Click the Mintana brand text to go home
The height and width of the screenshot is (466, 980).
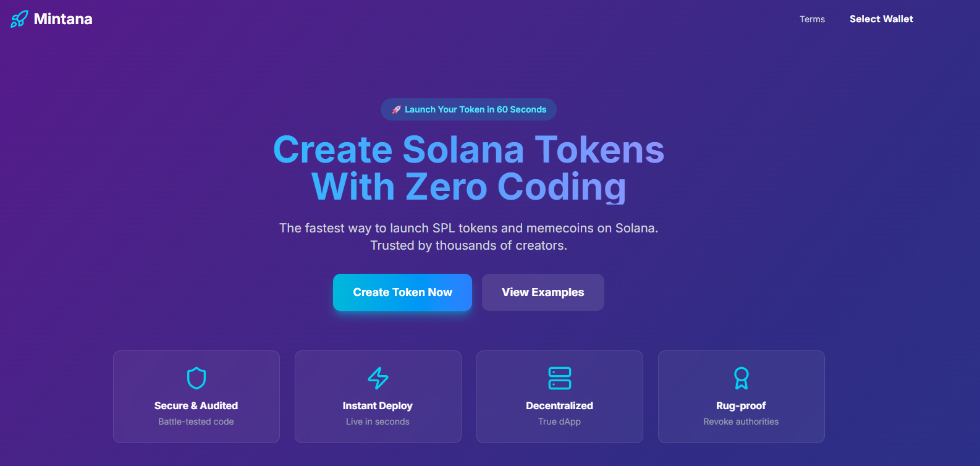[x=64, y=19]
